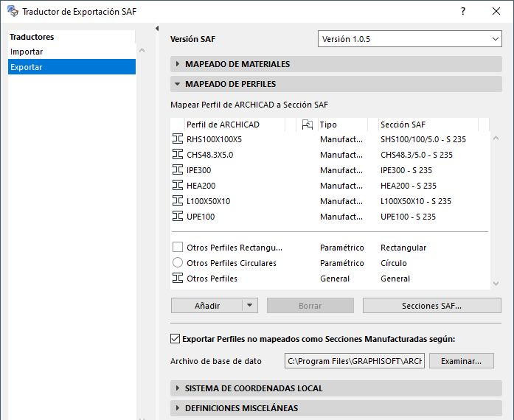
Task: Click the help question mark button
Action: (463, 11)
